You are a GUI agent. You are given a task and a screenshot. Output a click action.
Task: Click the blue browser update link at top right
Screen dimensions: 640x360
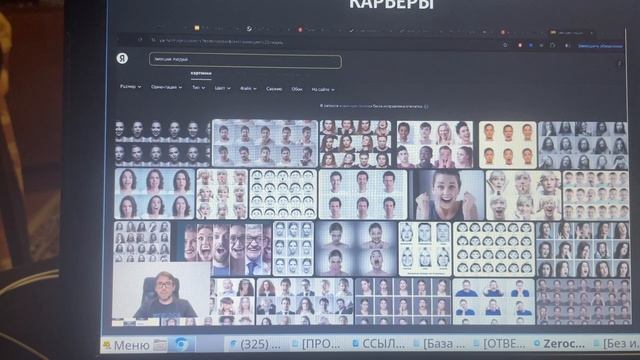coord(600,46)
